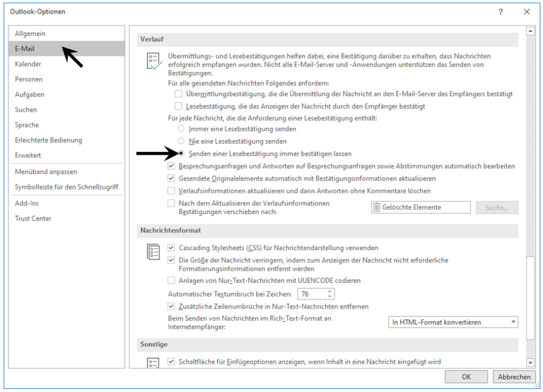Open the Sprache category

66,125
